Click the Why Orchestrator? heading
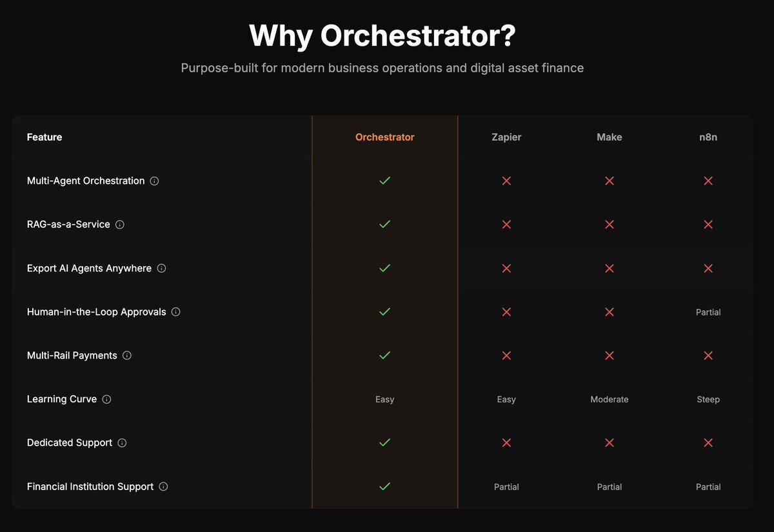The image size is (774, 532). 382,35
